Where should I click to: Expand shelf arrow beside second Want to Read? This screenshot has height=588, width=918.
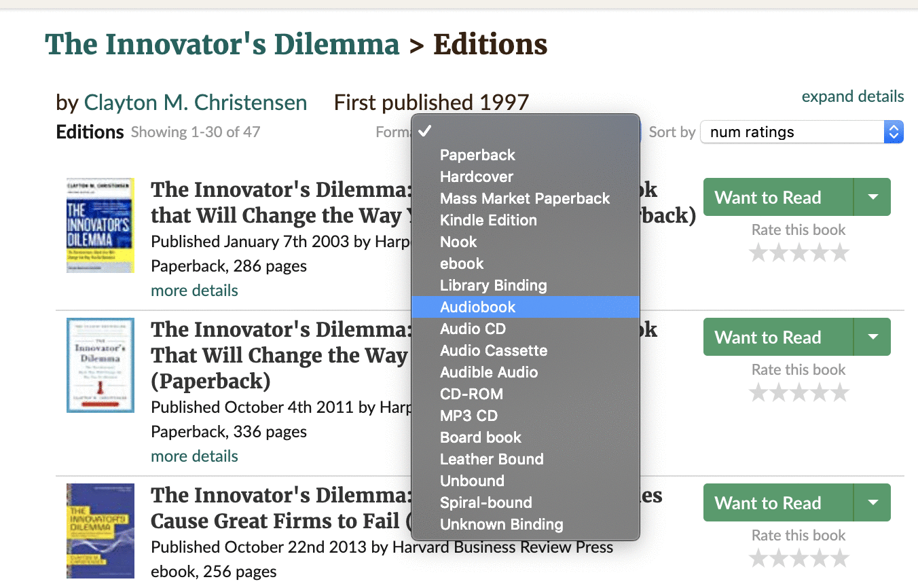(873, 337)
